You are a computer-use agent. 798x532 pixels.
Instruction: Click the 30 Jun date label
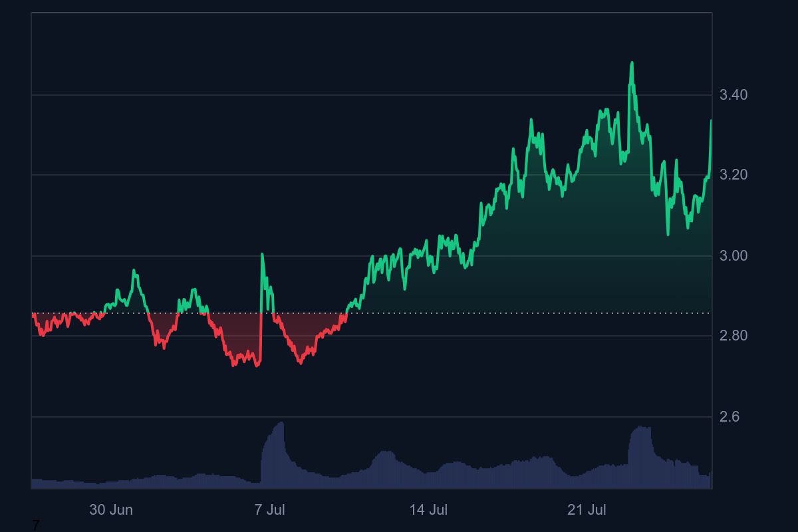(x=111, y=510)
